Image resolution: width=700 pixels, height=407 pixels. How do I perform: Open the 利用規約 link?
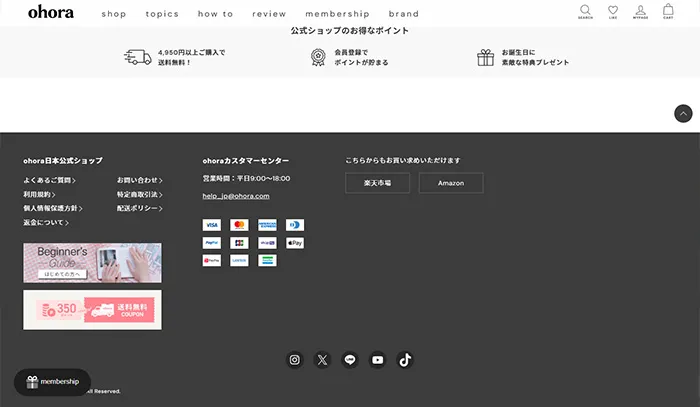coord(39,195)
